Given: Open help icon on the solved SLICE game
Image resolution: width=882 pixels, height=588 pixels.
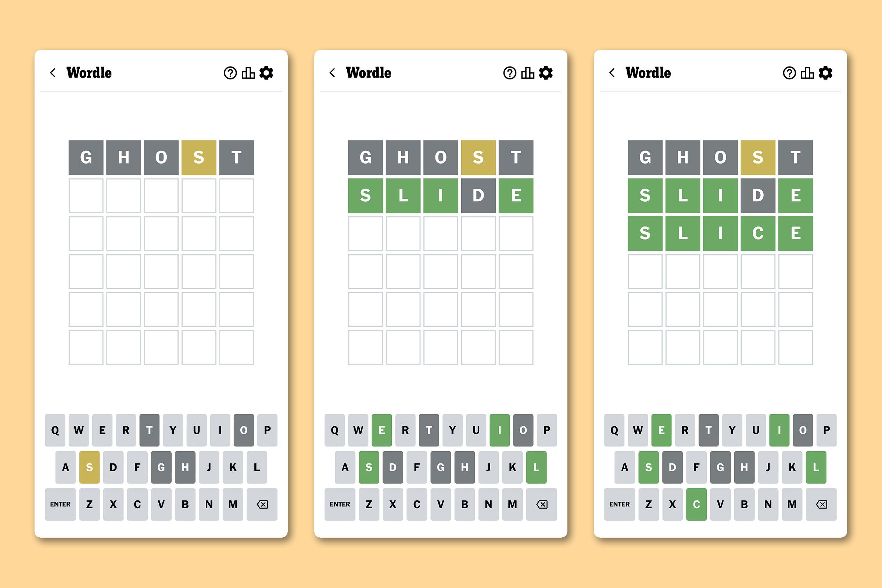Looking at the screenshot, I should click(x=789, y=73).
